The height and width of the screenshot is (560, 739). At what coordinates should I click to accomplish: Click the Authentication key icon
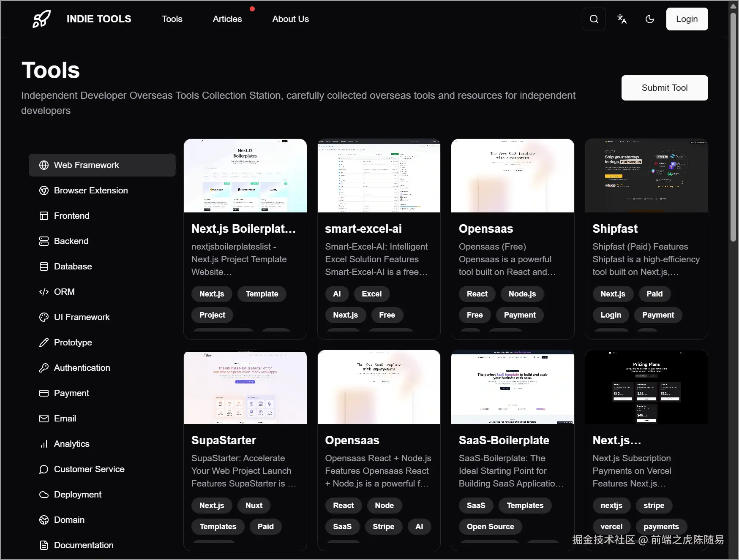tap(44, 368)
